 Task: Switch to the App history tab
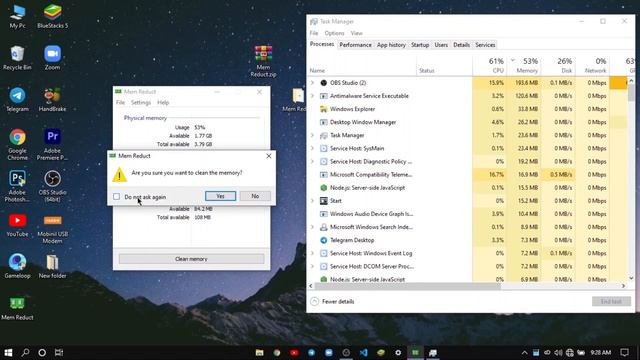pyautogui.click(x=391, y=45)
